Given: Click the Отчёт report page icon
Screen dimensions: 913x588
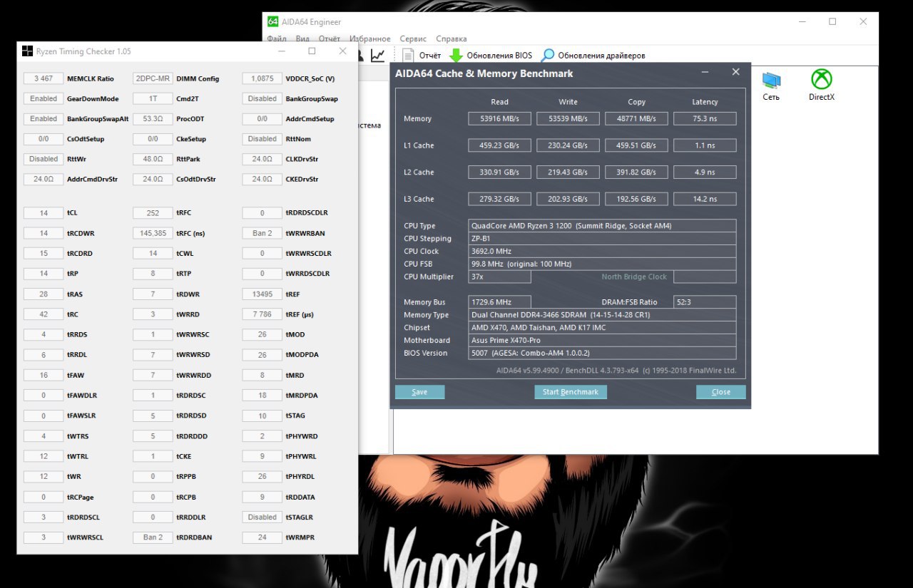Looking at the screenshot, I should 409,55.
